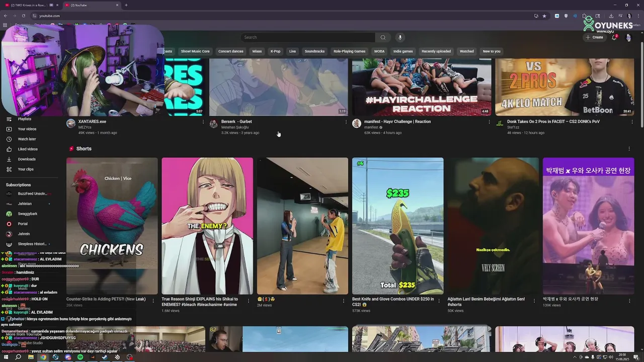Viewport: 644px width, 362px height.
Task: Select the Concert dances chip
Action: (x=231, y=51)
